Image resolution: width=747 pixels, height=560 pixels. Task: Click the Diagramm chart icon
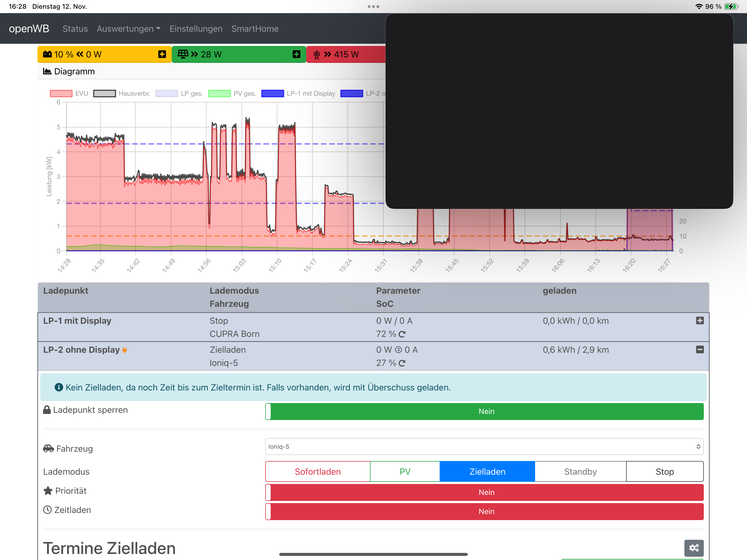[47, 71]
